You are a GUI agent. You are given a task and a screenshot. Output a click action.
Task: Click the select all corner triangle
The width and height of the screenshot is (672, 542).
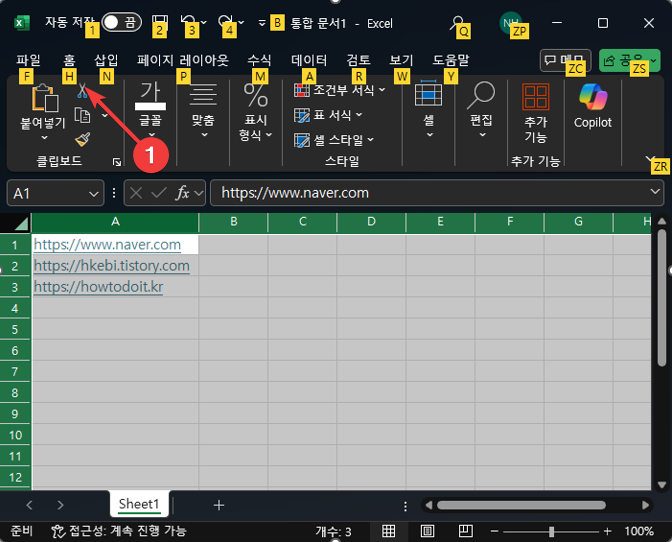[20, 224]
